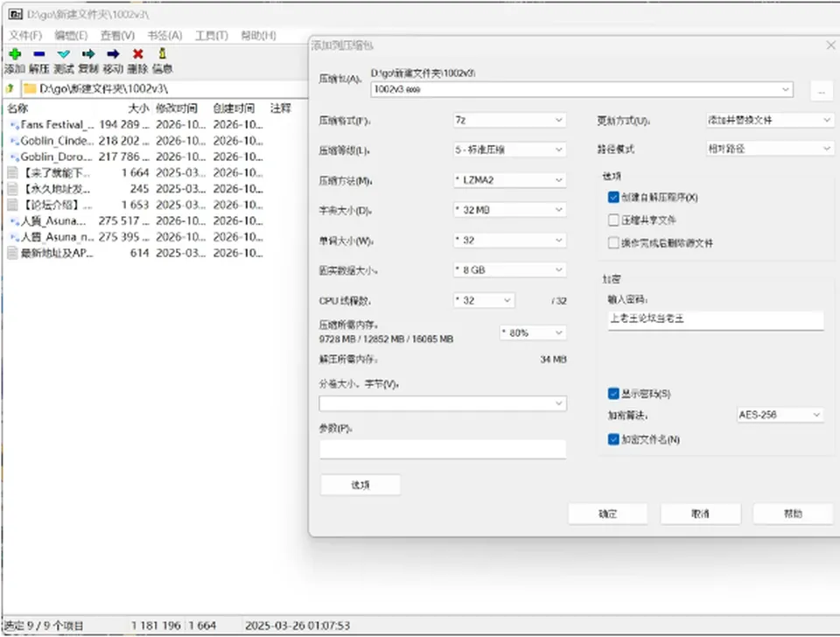Open the 路径模式 dropdown

tap(769, 149)
